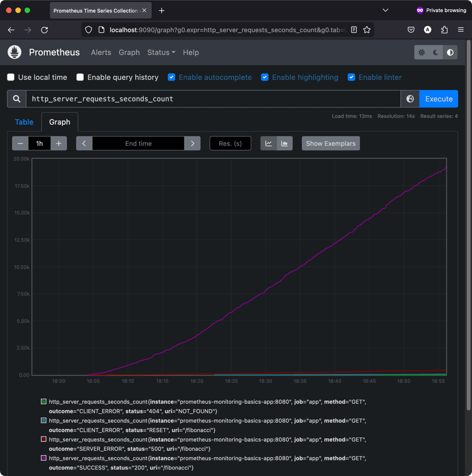Enable query history checkbox
Screen dimensions: 472x476
tap(80, 77)
